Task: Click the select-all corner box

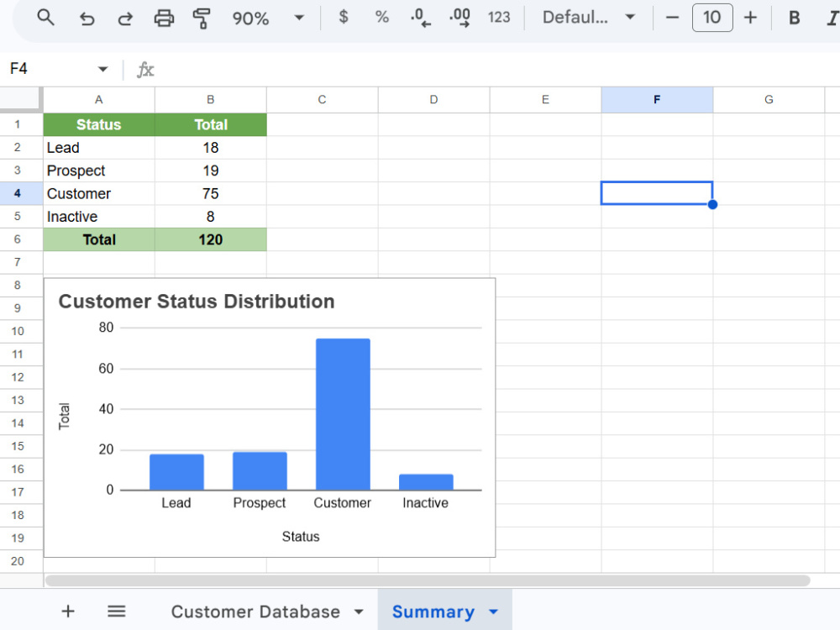Action: [x=20, y=99]
